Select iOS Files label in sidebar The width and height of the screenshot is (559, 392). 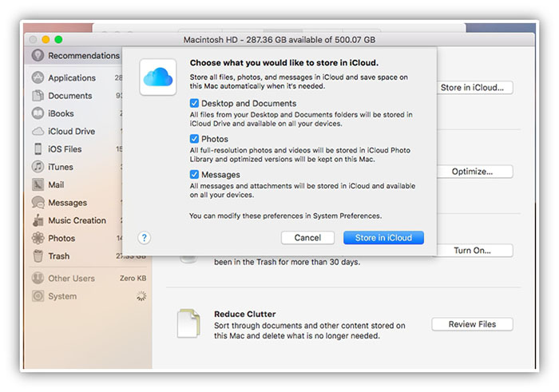point(65,149)
